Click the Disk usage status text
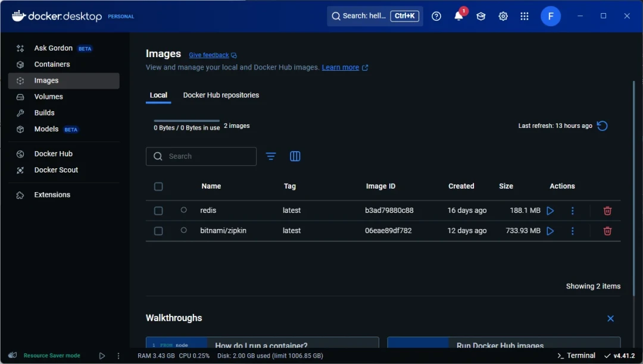Image resolution: width=643 pixels, height=364 pixels. (x=270, y=356)
